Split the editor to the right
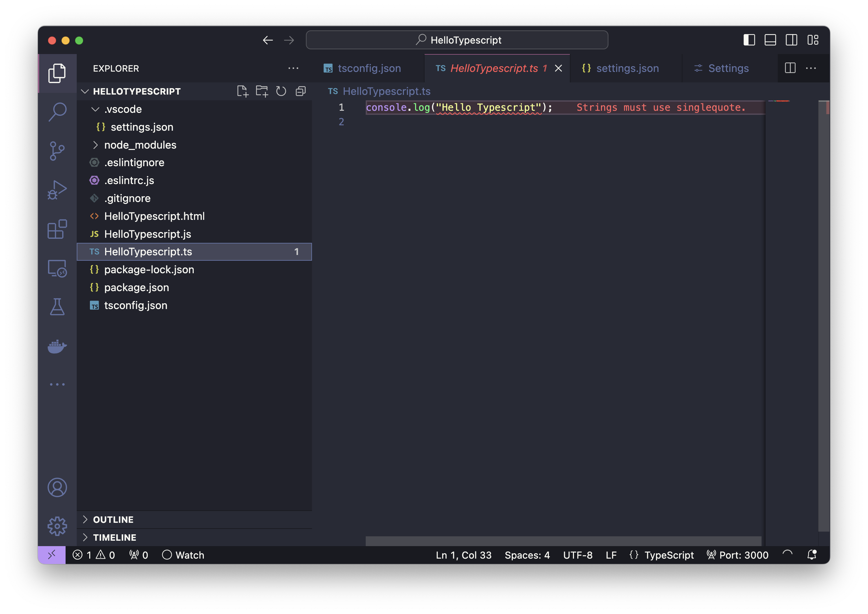This screenshot has width=868, height=614. point(790,68)
